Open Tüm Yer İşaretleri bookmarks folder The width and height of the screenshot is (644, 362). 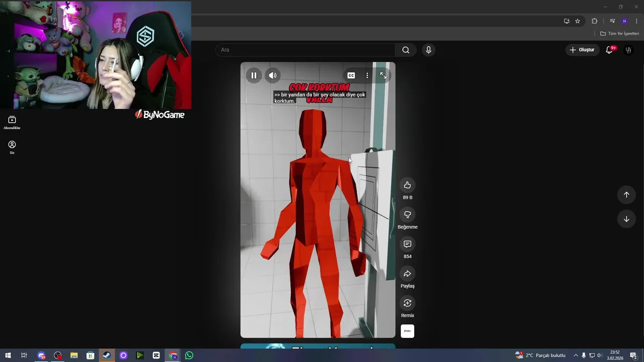point(619,34)
